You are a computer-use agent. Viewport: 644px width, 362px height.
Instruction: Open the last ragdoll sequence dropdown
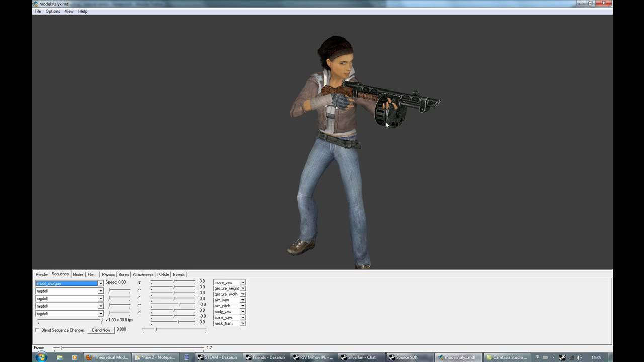click(100, 314)
